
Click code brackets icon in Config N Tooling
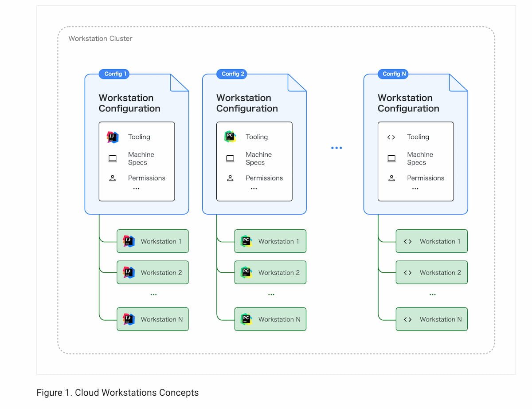coord(391,137)
